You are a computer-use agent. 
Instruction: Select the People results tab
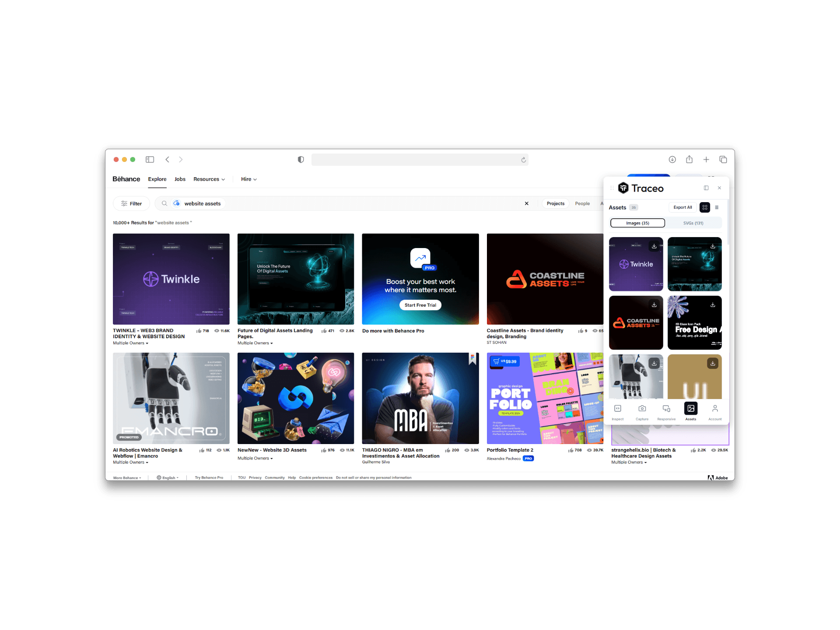tap(582, 203)
